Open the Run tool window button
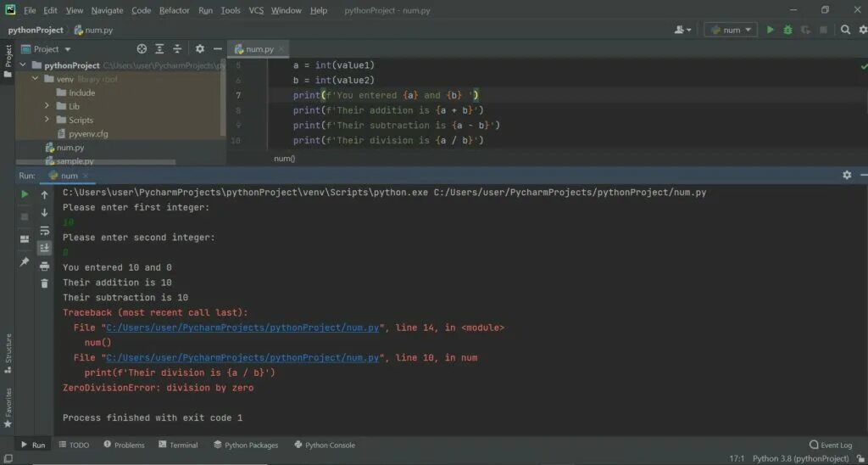Image resolution: width=868 pixels, height=465 pixels. point(33,445)
